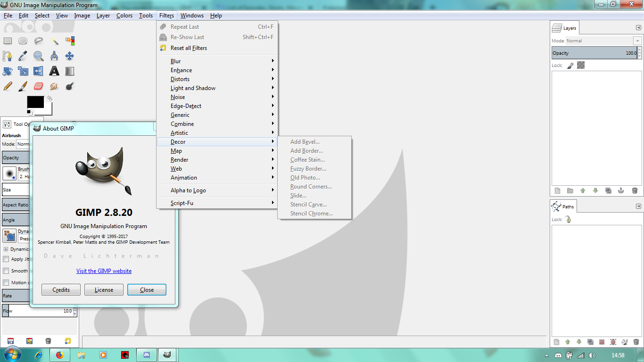This screenshot has width=644, height=362.
Task: Select the Rotate tool
Action: coord(8,71)
